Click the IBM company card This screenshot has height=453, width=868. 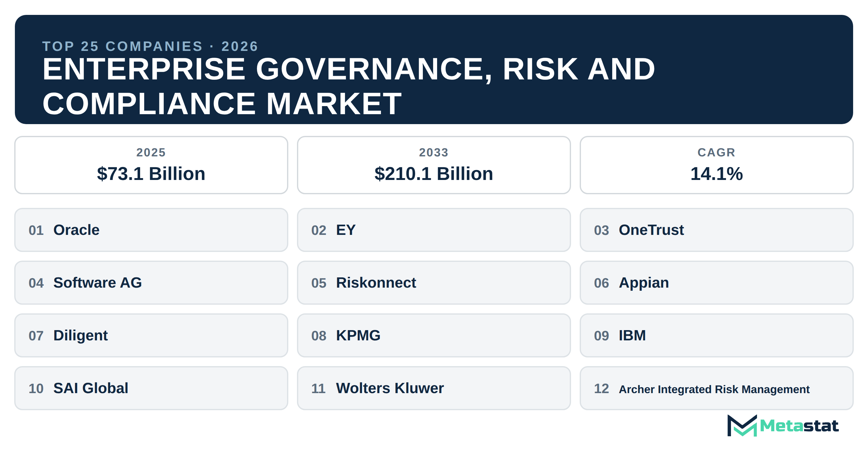pos(716,335)
